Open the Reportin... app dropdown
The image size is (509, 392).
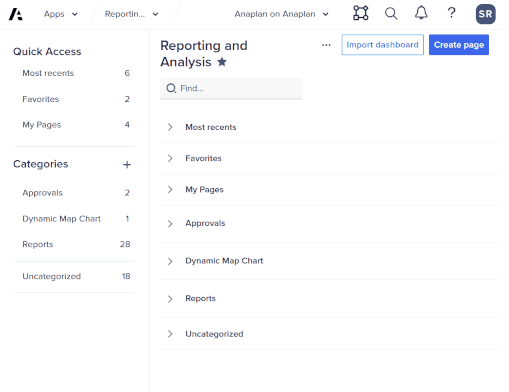click(132, 14)
